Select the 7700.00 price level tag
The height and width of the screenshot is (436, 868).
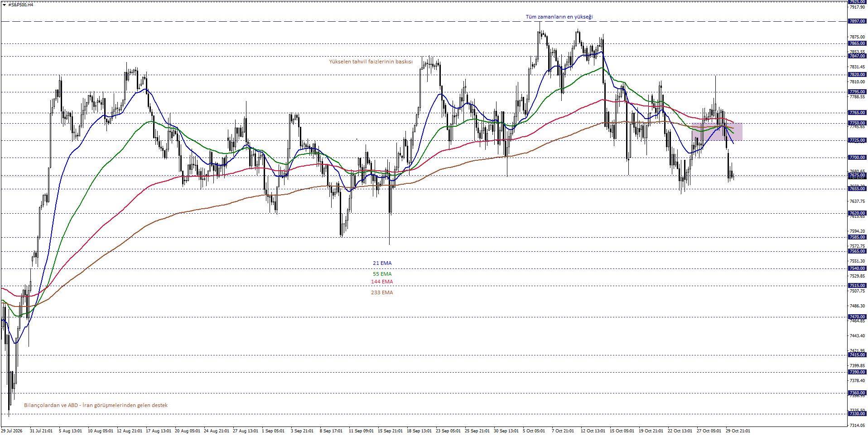857,158
